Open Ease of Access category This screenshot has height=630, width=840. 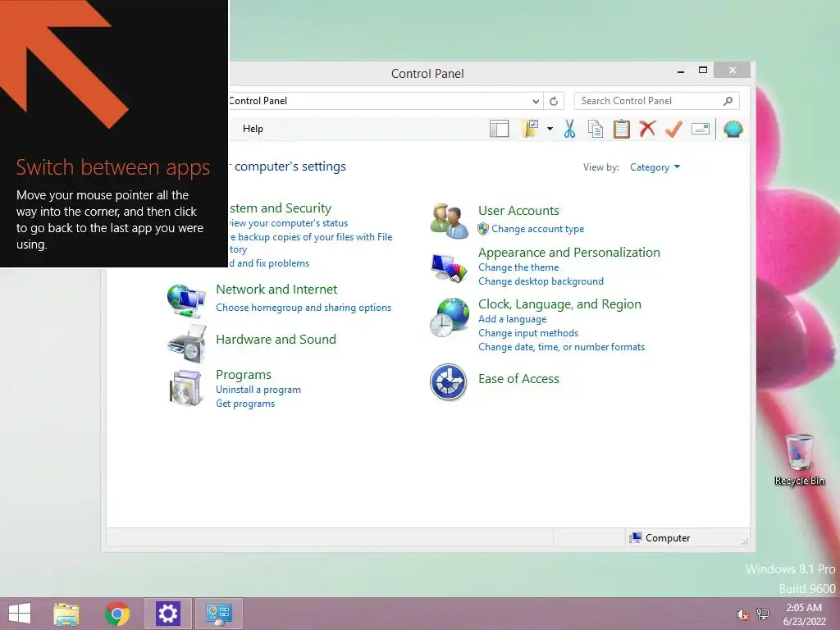click(x=518, y=379)
